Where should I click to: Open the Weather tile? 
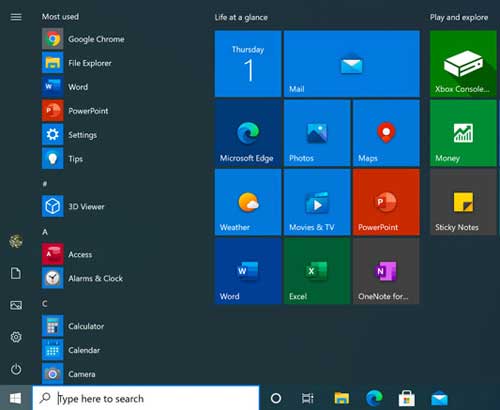point(248,202)
